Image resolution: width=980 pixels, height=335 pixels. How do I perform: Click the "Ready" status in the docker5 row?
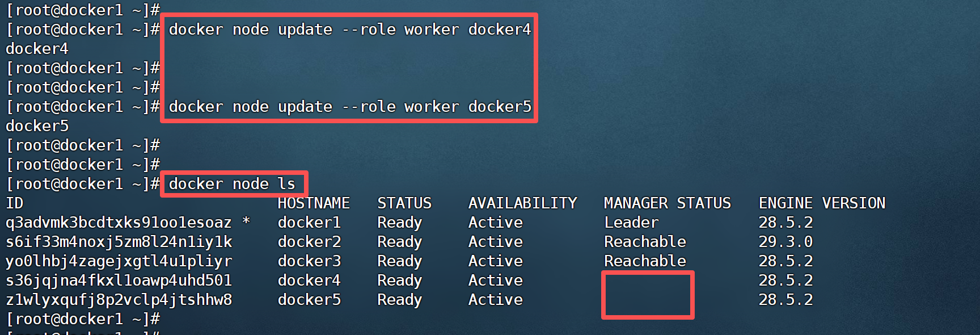coord(400,300)
